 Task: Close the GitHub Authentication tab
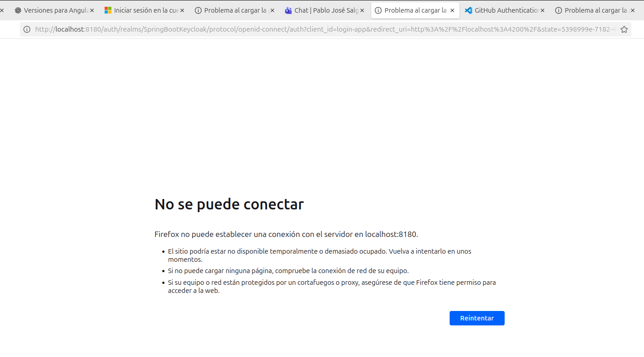click(x=543, y=10)
